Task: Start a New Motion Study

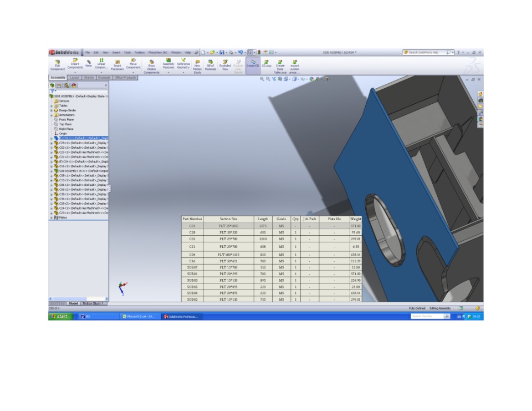Action: tap(197, 67)
